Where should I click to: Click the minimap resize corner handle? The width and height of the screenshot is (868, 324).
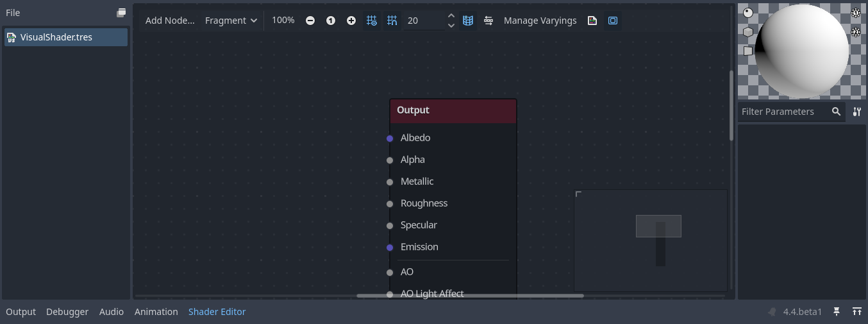[x=578, y=194]
